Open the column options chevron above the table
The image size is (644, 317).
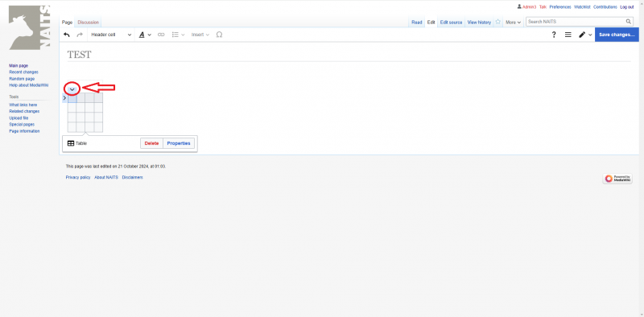[72, 89]
